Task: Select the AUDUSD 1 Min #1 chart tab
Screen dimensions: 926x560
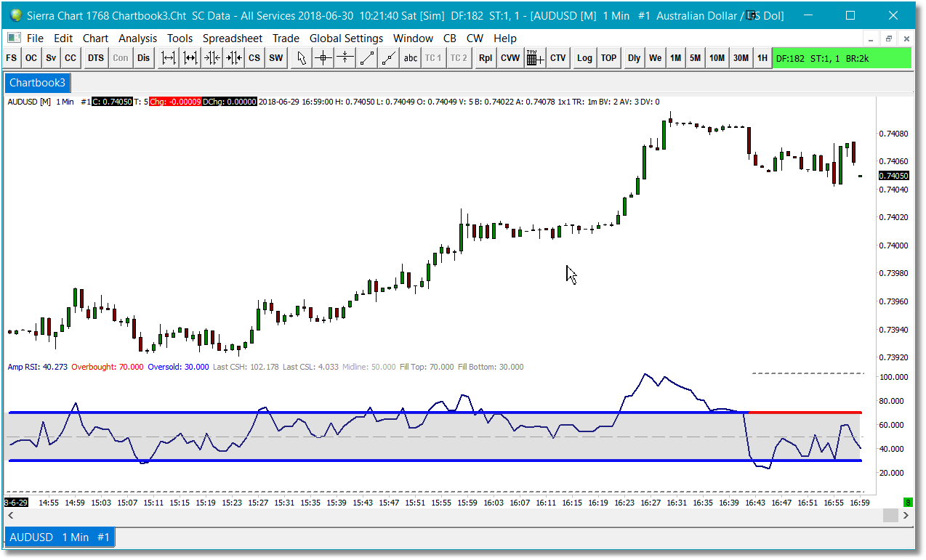Action: pos(59,537)
